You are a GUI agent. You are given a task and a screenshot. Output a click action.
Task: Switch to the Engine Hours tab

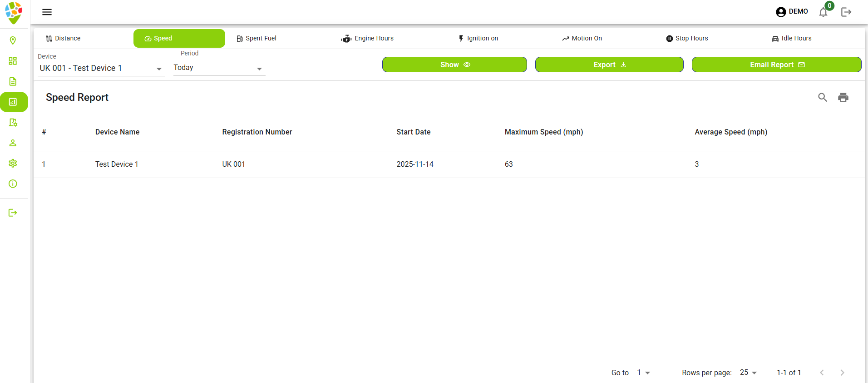pyautogui.click(x=368, y=39)
